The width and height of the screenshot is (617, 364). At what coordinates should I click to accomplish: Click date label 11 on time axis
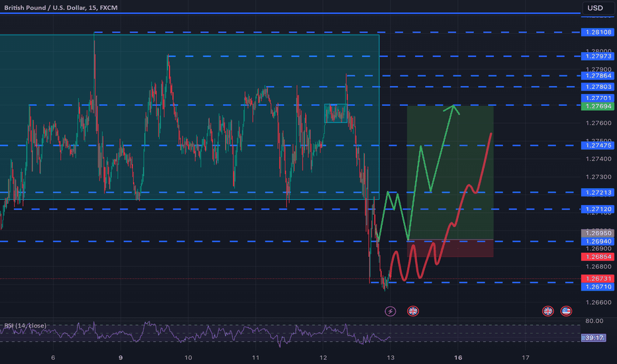coord(256,357)
